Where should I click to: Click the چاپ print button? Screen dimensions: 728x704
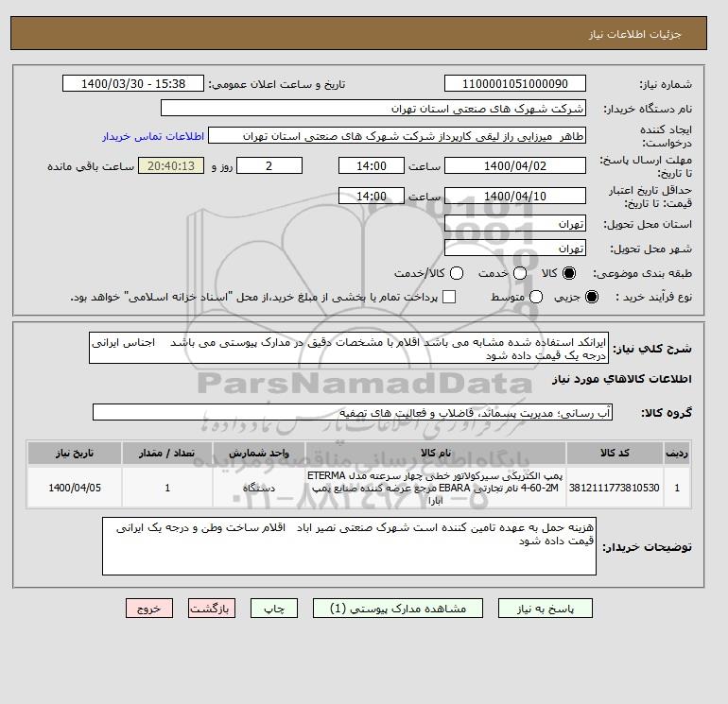point(274,609)
